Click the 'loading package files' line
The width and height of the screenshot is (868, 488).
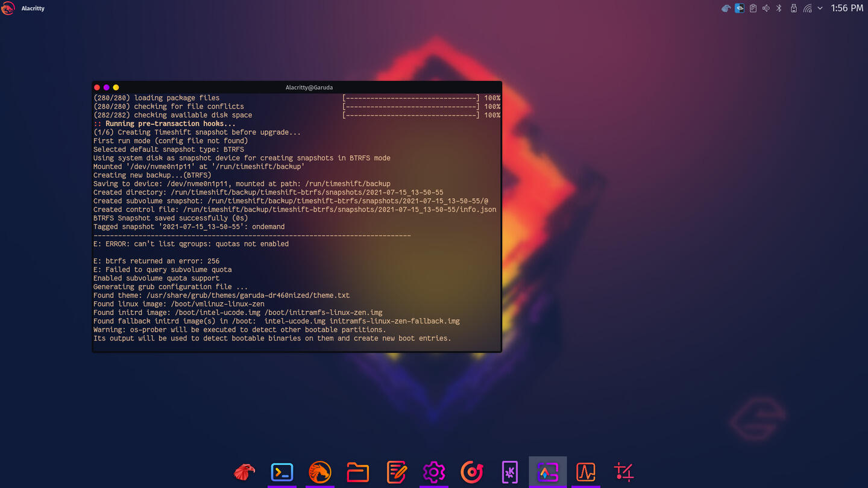tap(157, 98)
